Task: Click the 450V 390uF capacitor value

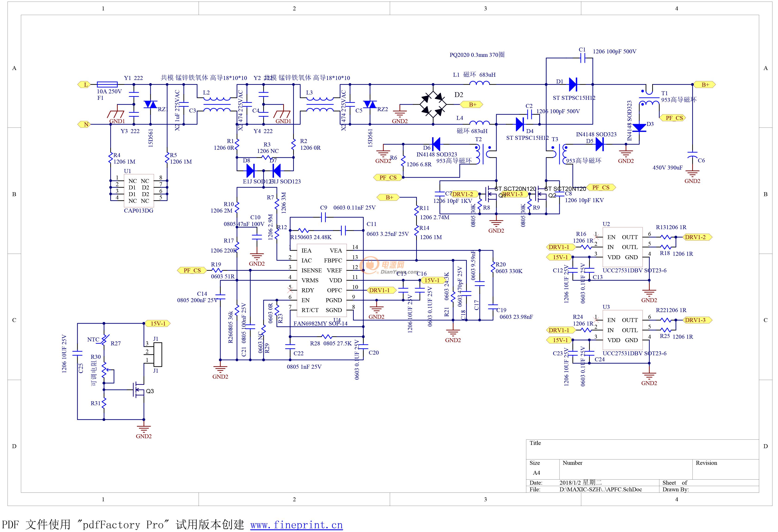Action: tap(667, 167)
